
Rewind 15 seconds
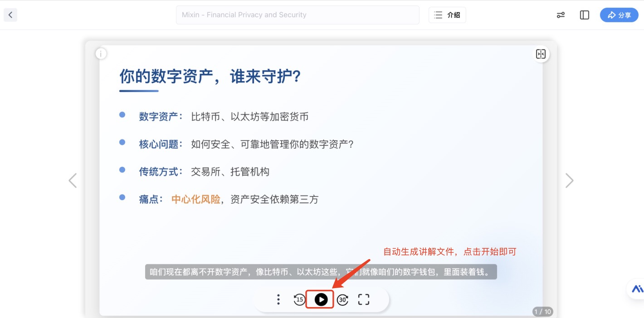pos(299,299)
